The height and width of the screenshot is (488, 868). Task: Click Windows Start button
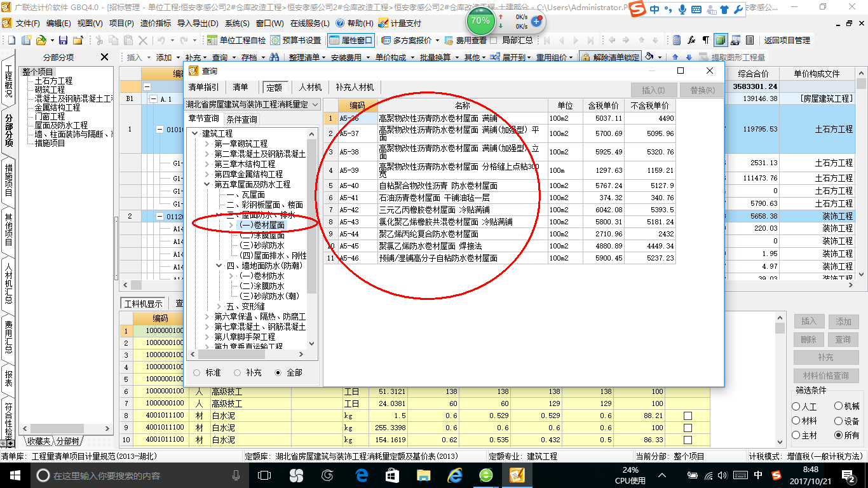tap(15, 475)
